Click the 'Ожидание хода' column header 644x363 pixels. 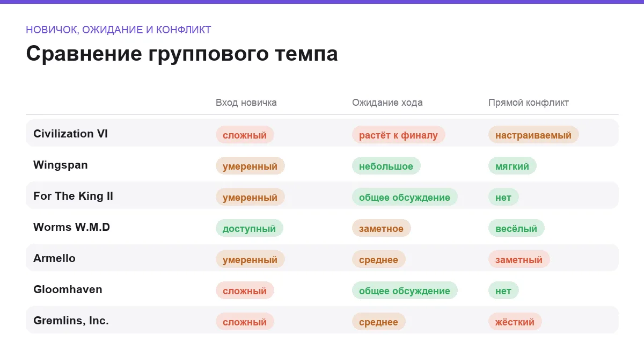[x=387, y=103]
